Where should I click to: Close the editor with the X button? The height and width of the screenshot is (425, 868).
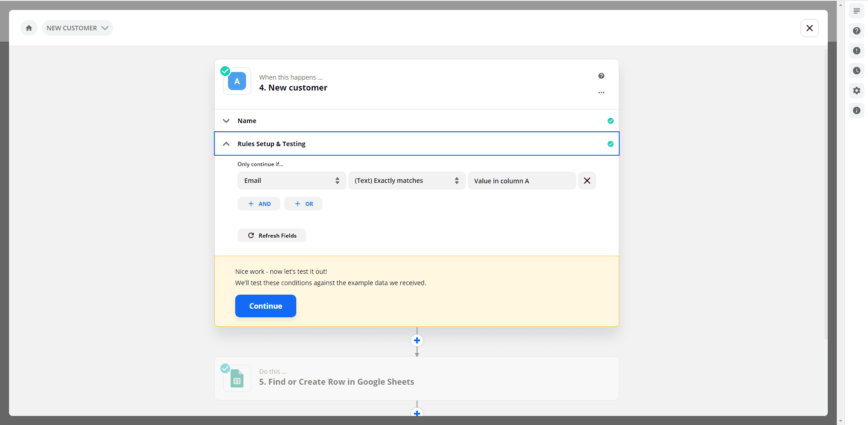coord(809,28)
